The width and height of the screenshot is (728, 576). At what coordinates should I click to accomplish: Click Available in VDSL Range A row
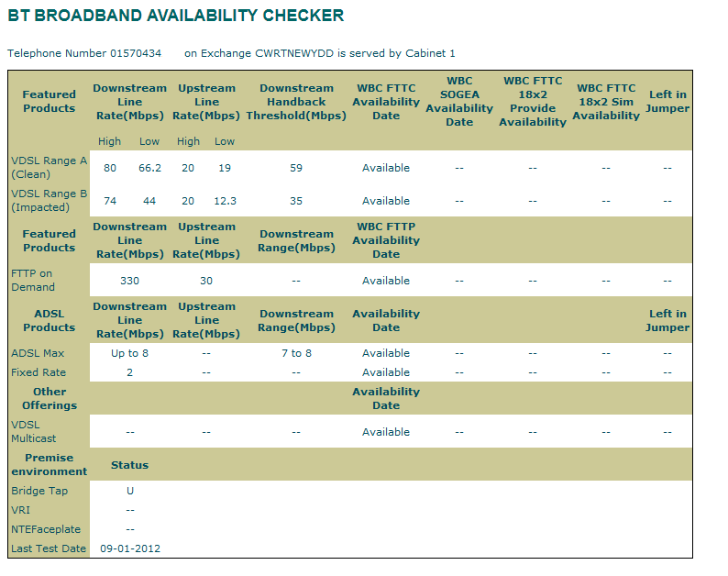pyautogui.click(x=386, y=168)
